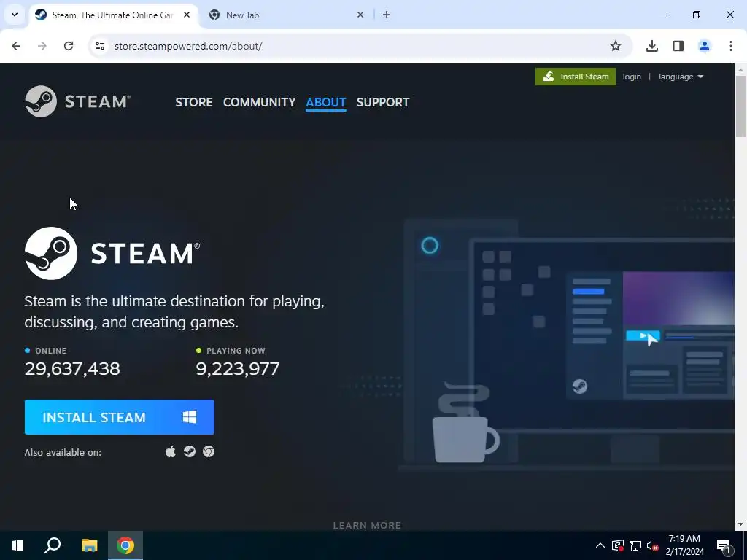The width and height of the screenshot is (747, 560).
Task: Click the login link
Action: click(x=632, y=77)
